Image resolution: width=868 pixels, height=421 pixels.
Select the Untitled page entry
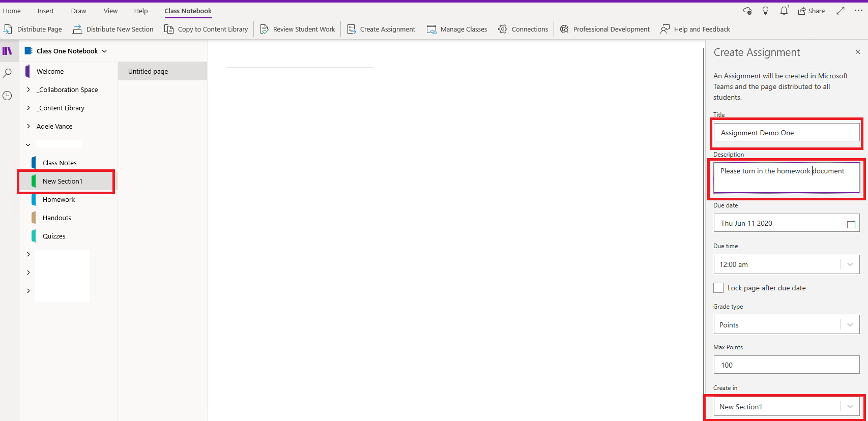[x=162, y=71]
